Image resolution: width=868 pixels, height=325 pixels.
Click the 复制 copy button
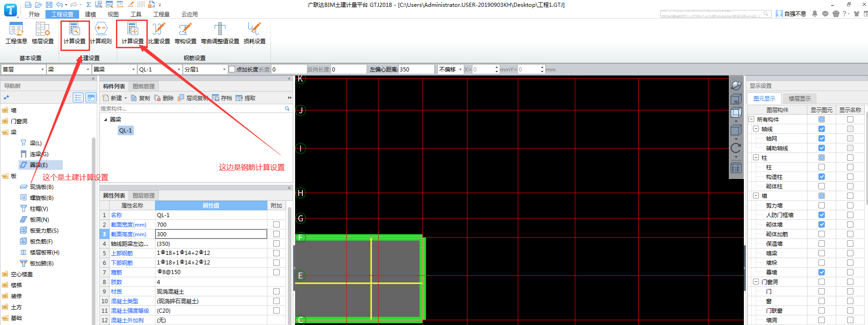tap(140, 98)
